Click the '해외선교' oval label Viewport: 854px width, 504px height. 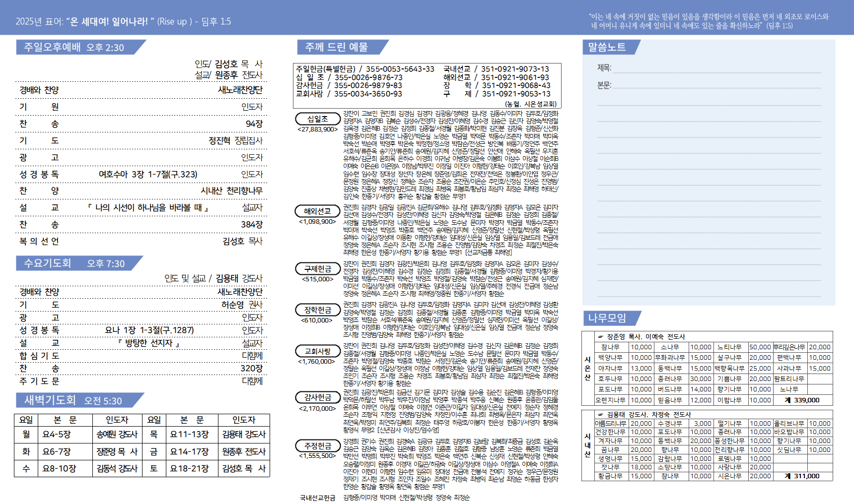pos(318,211)
